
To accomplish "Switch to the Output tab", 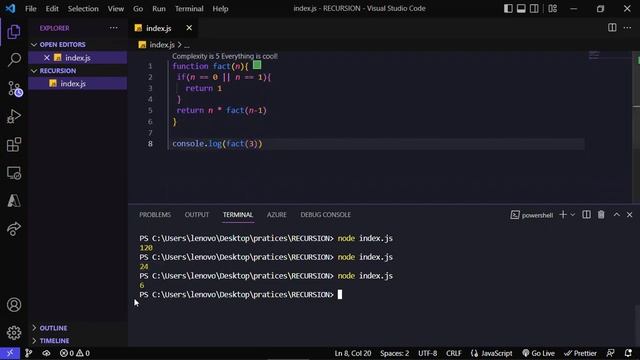I will pyautogui.click(x=197, y=215).
